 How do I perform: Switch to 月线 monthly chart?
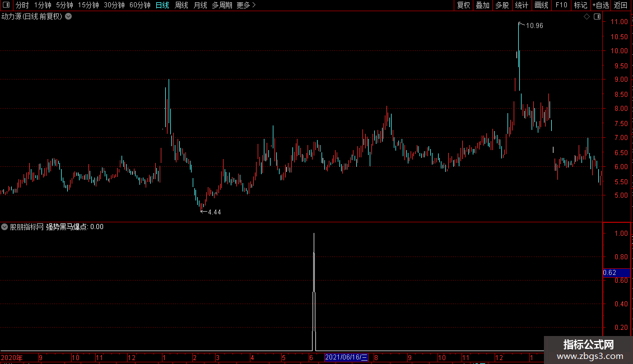tap(200, 5)
